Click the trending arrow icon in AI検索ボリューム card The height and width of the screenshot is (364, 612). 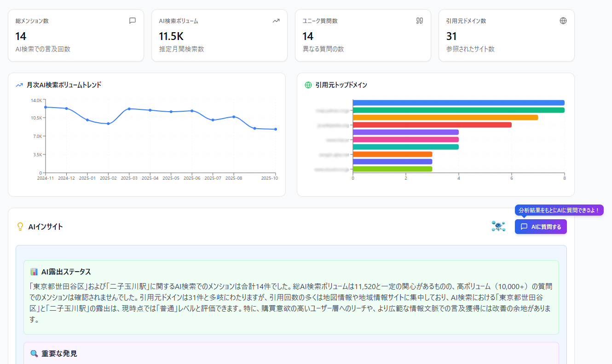click(x=276, y=21)
